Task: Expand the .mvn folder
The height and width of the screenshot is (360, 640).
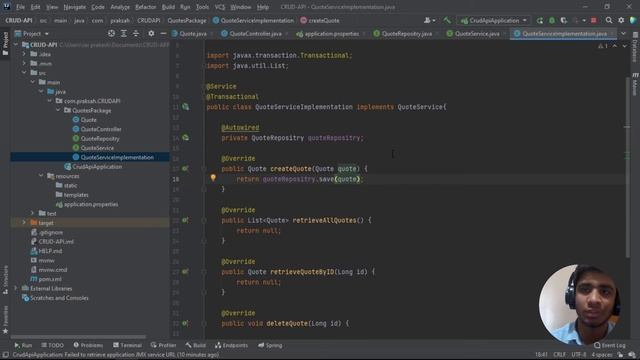Action: click(x=24, y=63)
